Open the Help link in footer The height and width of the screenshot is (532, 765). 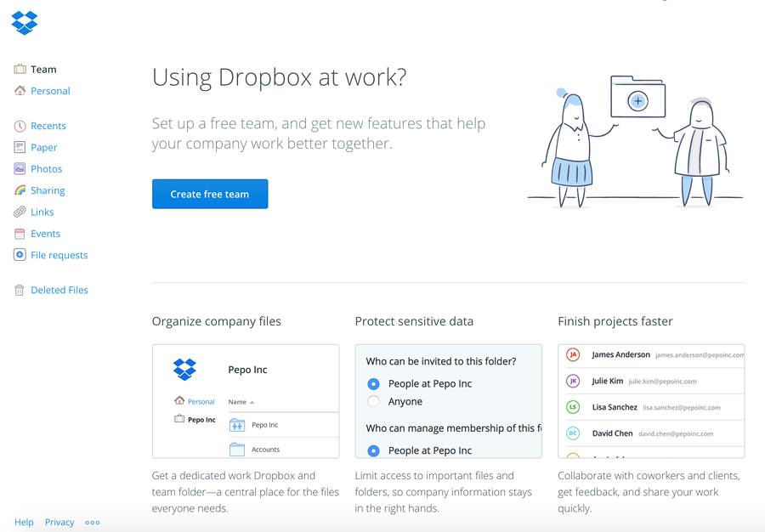(24, 523)
